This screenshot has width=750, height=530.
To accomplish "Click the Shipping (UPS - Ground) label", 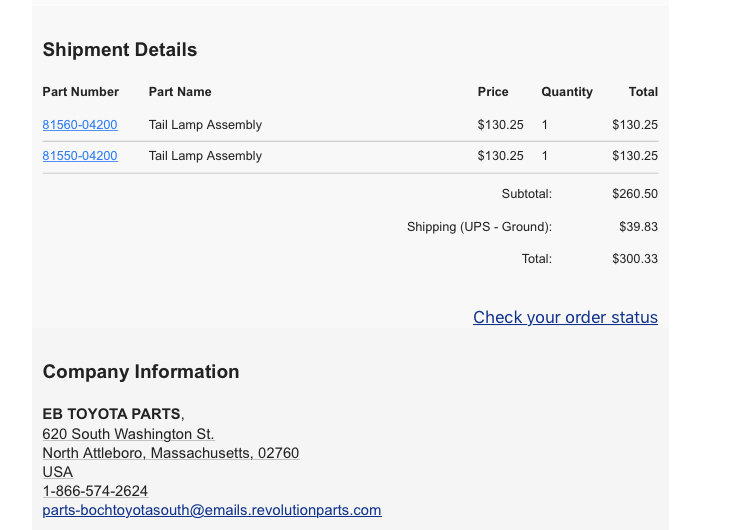I will tap(479, 227).
